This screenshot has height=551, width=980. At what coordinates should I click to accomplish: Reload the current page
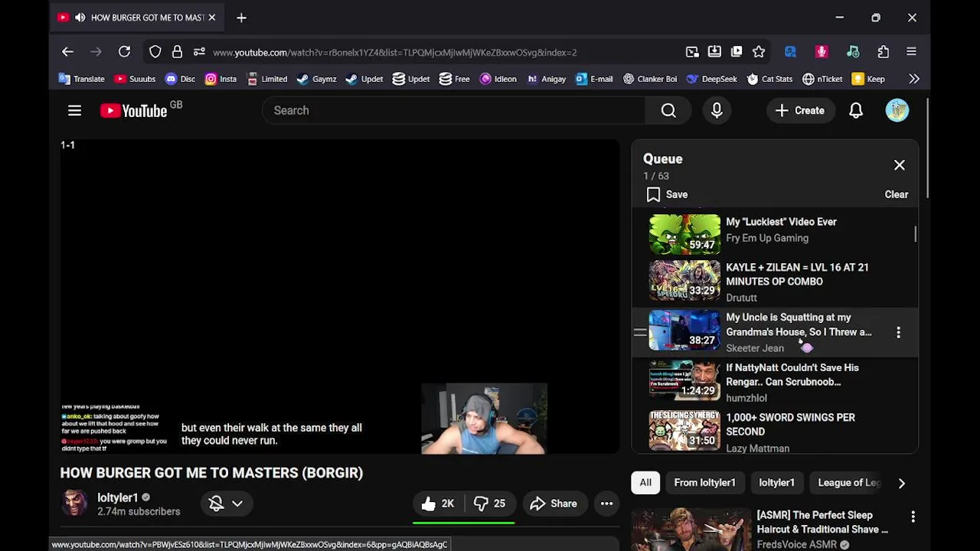(124, 52)
